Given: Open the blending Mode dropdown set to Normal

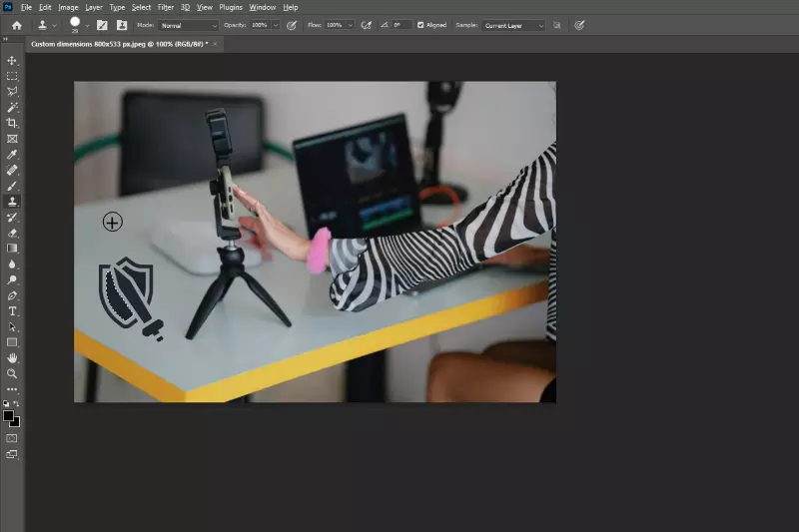Looking at the screenshot, I should point(188,26).
